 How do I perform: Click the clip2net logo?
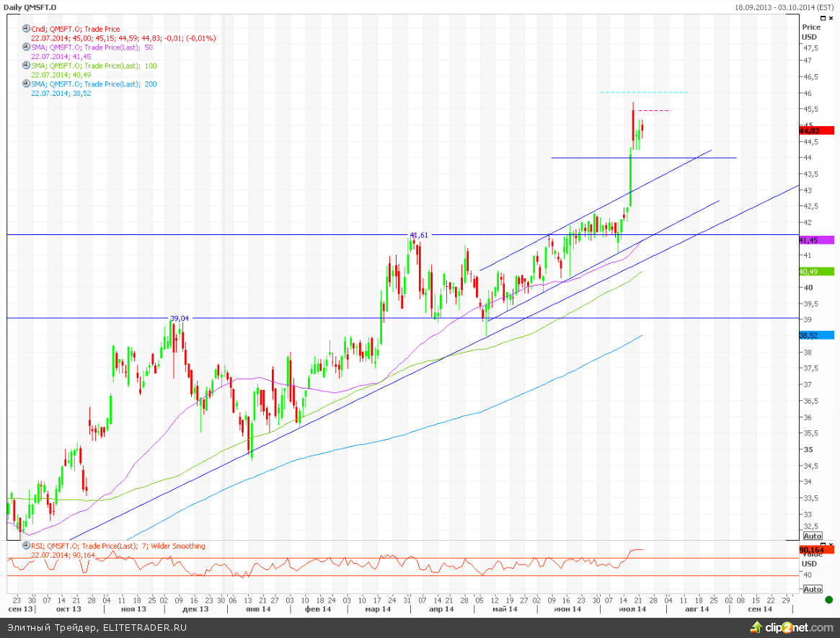click(x=792, y=627)
